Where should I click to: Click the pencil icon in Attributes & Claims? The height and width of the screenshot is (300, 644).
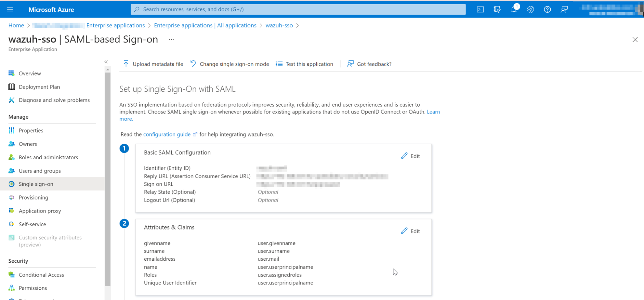[x=404, y=231]
